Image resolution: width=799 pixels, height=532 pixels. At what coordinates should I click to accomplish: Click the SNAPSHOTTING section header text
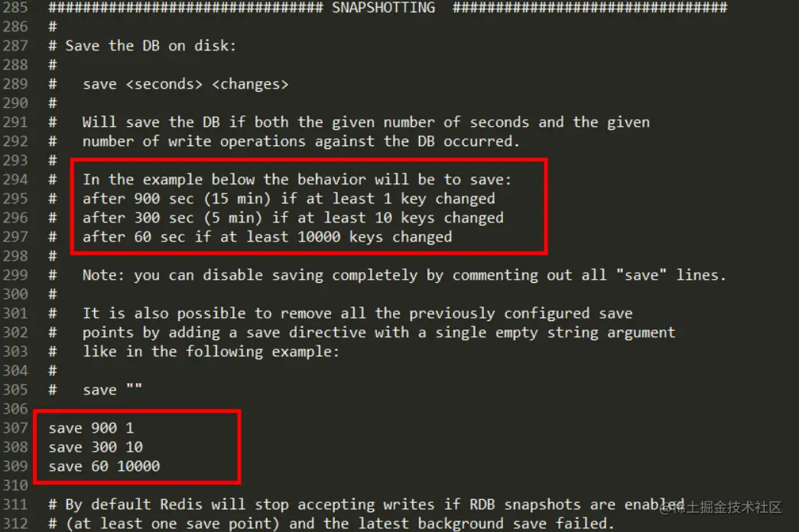point(383,8)
